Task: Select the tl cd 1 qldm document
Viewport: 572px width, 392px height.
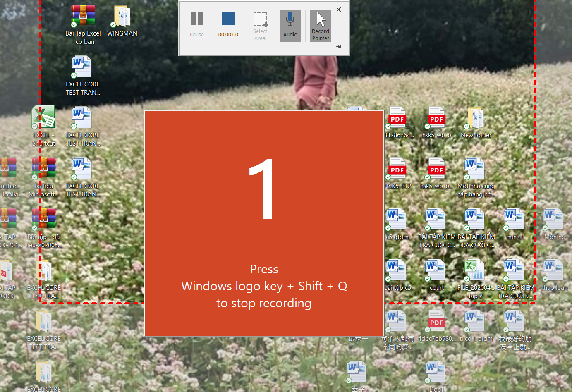Action: click(476, 326)
